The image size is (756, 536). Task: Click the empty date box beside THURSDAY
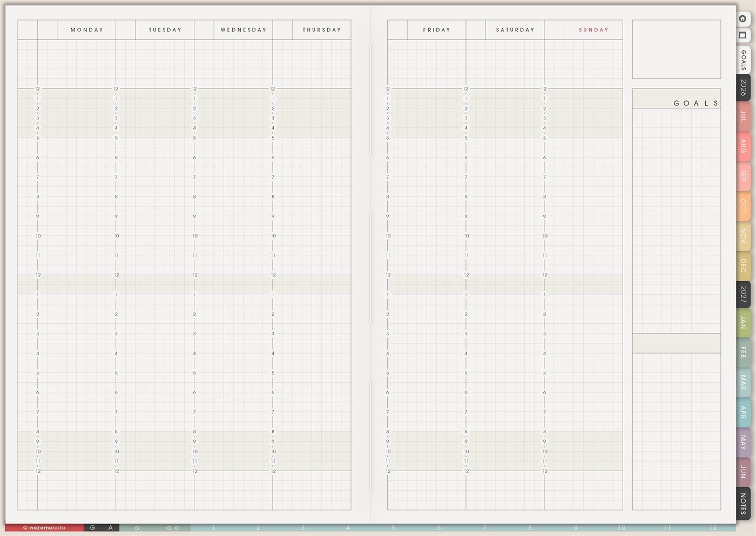(x=282, y=30)
